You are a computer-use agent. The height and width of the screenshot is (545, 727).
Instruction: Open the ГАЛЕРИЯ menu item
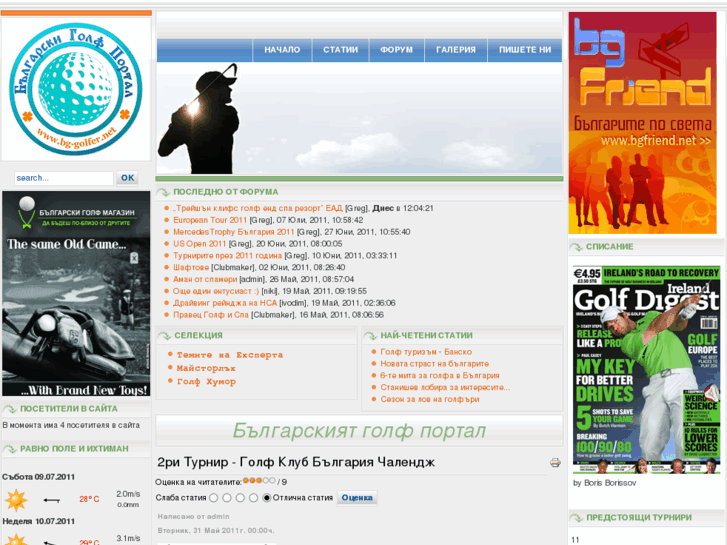point(456,50)
